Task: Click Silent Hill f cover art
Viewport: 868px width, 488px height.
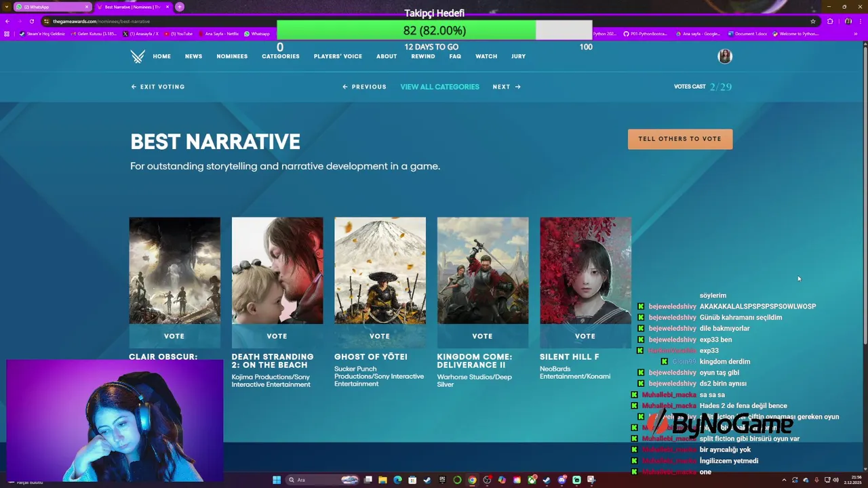Action: pos(585,270)
